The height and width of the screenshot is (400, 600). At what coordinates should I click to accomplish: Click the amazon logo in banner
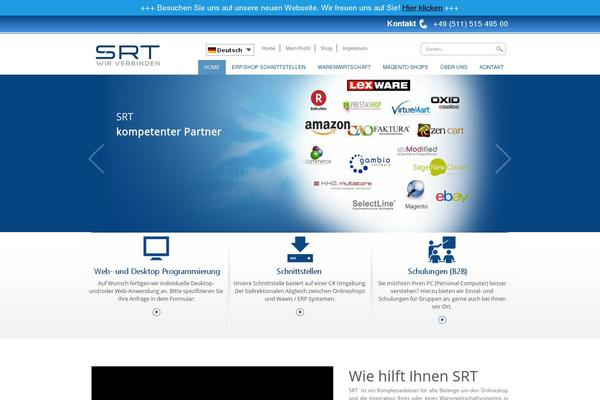pyautogui.click(x=327, y=127)
